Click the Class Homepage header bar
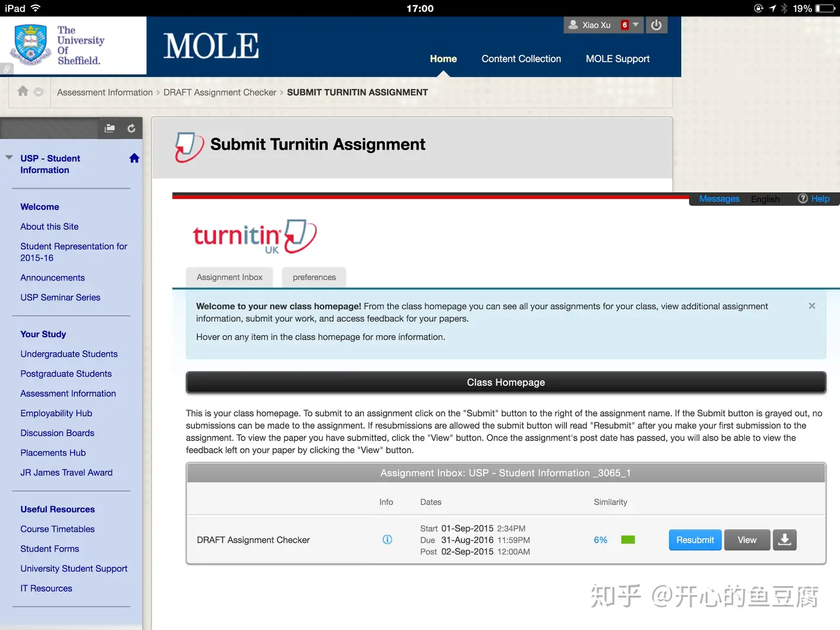Image resolution: width=840 pixels, height=630 pixels. [506, 383]
